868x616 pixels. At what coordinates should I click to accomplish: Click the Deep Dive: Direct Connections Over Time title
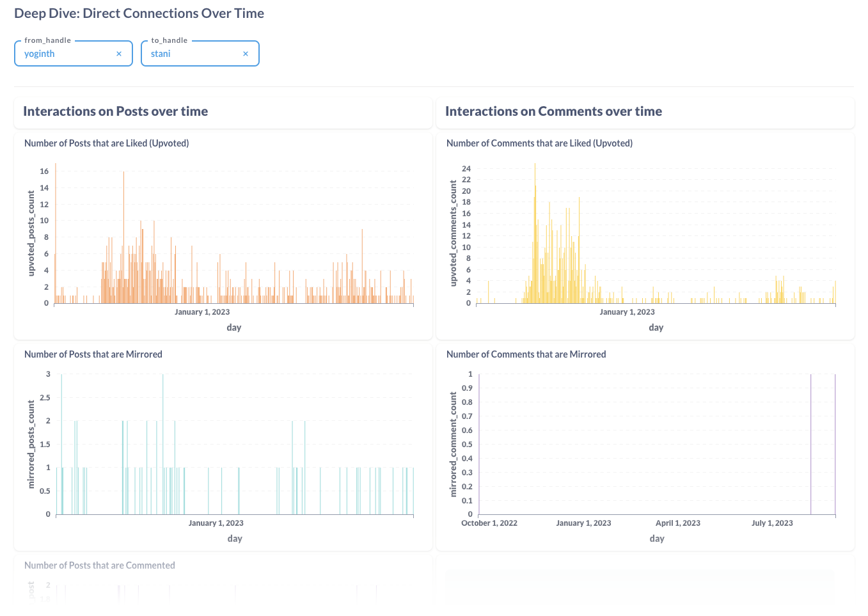point(139,13)
